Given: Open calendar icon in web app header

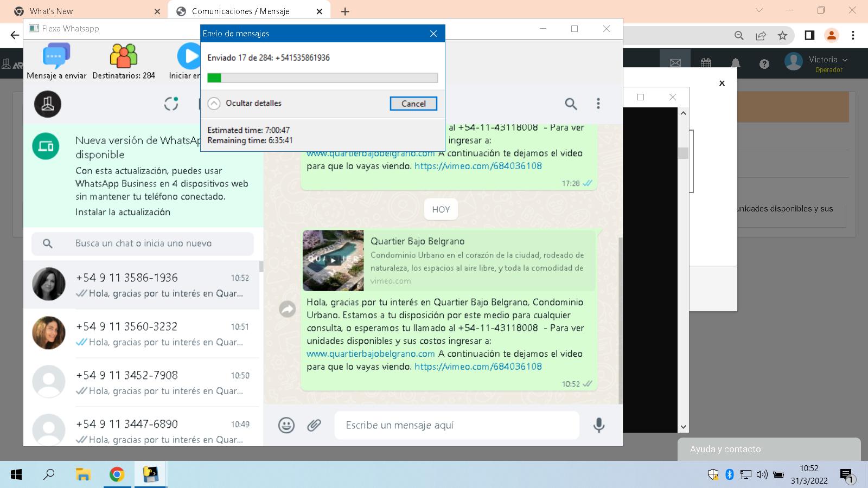Looking at the screenshot, I should 706,63.
